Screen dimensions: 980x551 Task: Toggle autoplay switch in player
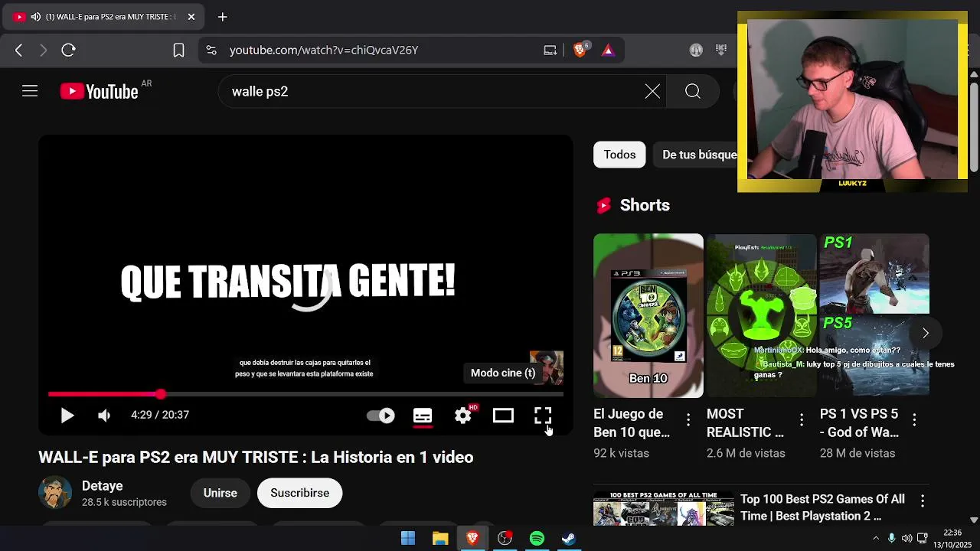tap(381, 416)
